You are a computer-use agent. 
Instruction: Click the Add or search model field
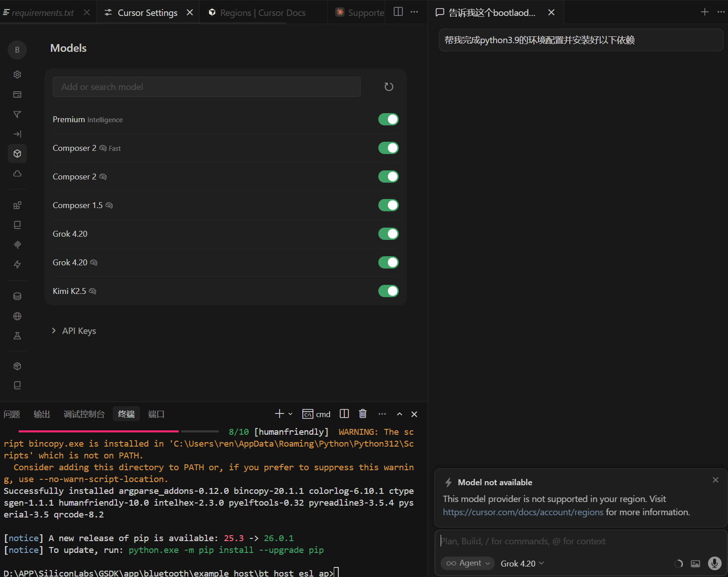[206, 87]
